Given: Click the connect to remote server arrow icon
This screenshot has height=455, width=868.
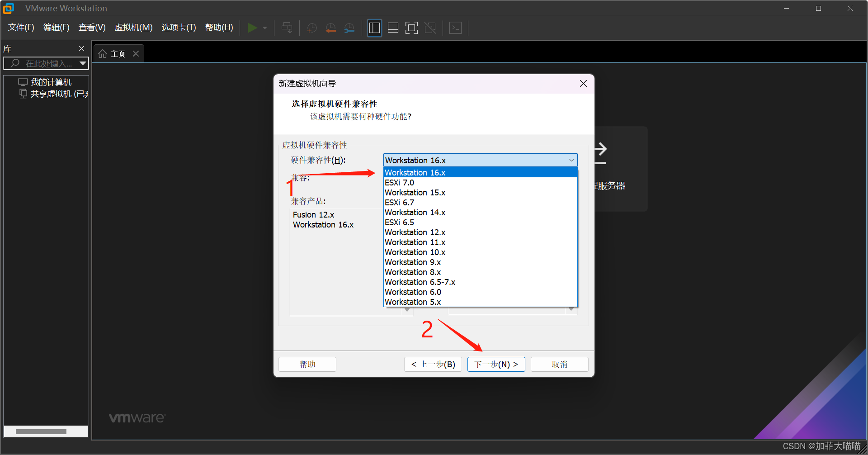Looking at the screenshot, I should click(600, 154).
